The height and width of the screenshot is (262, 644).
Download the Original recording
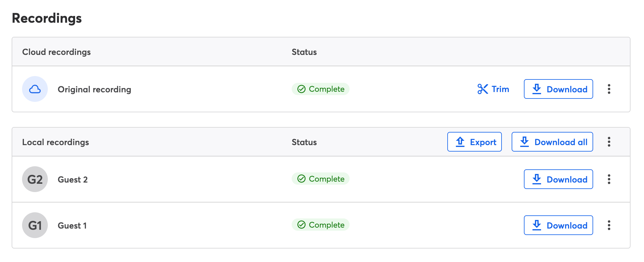click(x=558, y=89)
